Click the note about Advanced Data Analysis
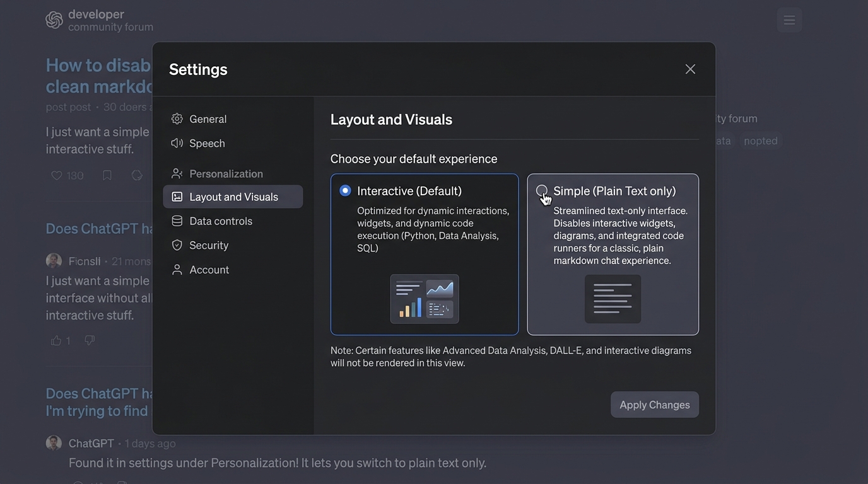Screen dimensions: 868x484 click(511, 357)
